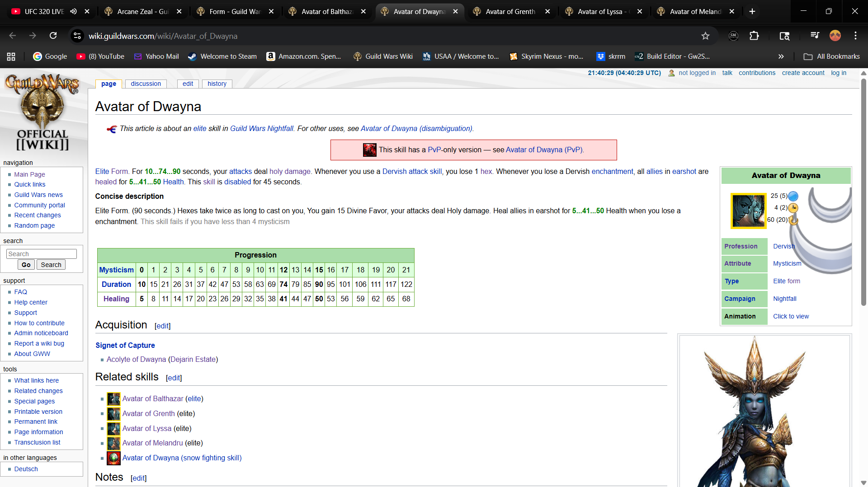Open a new browser tab
Viewport: 868px width, 487px height.
click(752, 11)
